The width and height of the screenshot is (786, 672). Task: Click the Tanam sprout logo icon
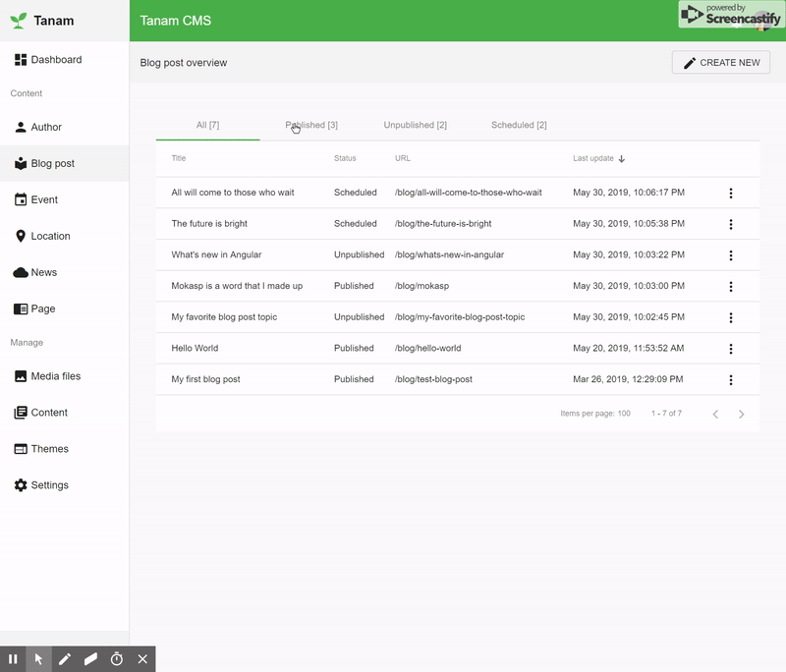click(19, 21)
